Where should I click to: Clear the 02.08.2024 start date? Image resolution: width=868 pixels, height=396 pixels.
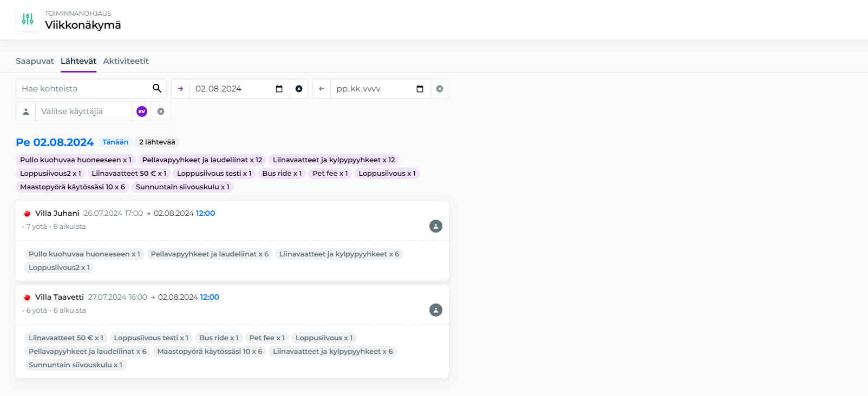pos(299,89)
